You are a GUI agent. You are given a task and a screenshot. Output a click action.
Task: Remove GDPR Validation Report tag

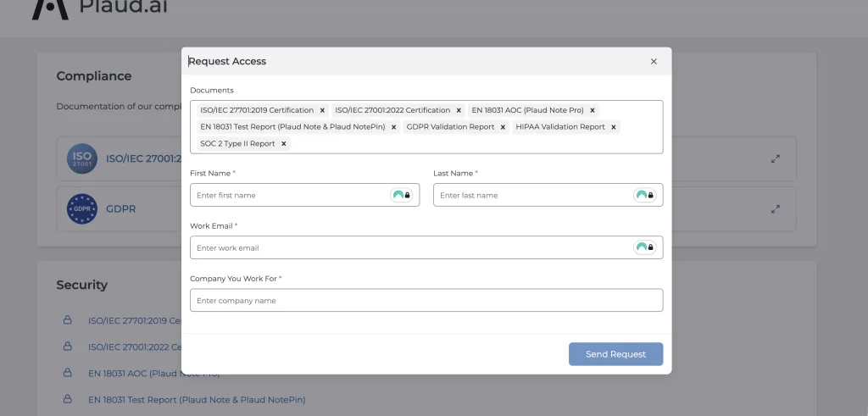coord(503,127)
